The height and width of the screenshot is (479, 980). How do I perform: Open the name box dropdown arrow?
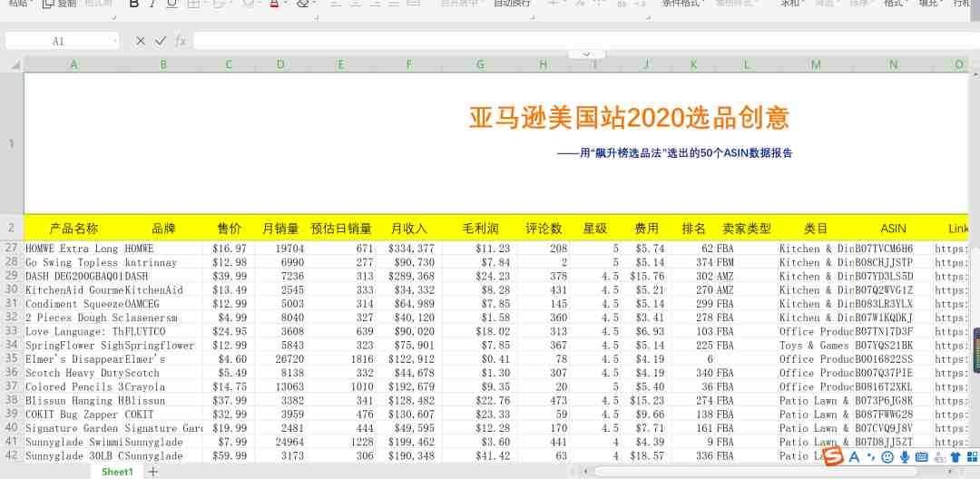tap(115, 41)
